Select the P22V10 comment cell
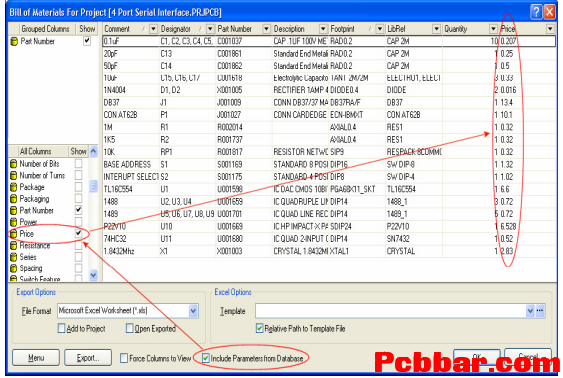 pyautogui.click(x=131, y=227)
